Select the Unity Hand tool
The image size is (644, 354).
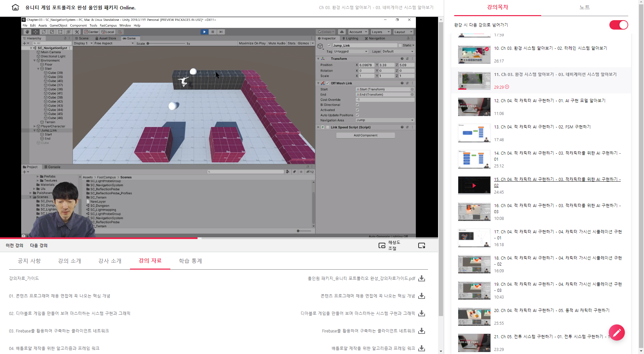click(x=27, y=32)
